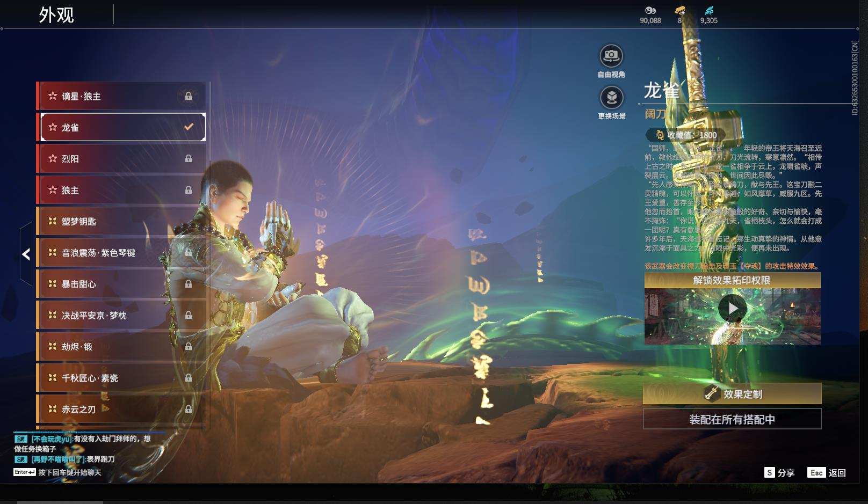The width and height of the screenshot is (868, 504).
Task: Click the lock icon on 暴击甜心
Action: point(189,284)
